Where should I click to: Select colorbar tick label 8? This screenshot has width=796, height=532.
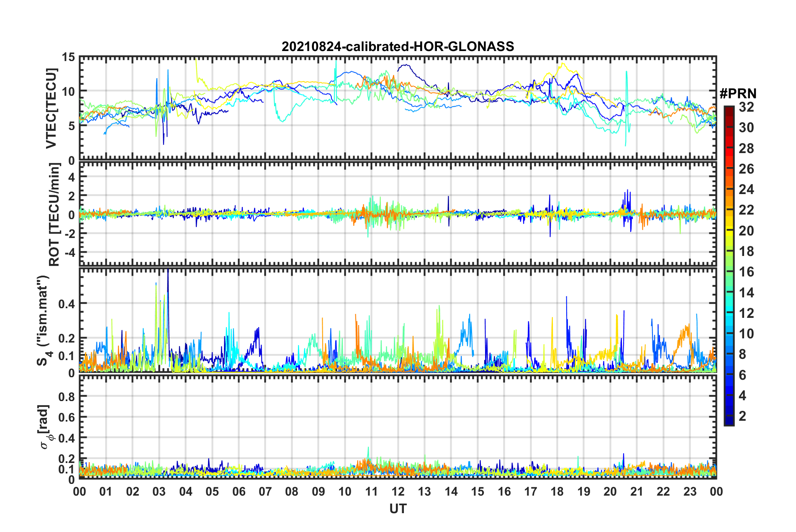(x=743, y=354)
